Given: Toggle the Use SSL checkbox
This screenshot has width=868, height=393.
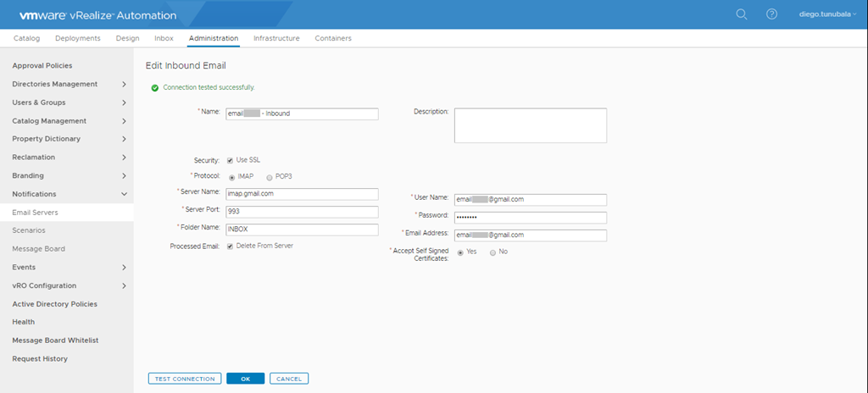Looking at the screenshot, I should tap(230, 160).
